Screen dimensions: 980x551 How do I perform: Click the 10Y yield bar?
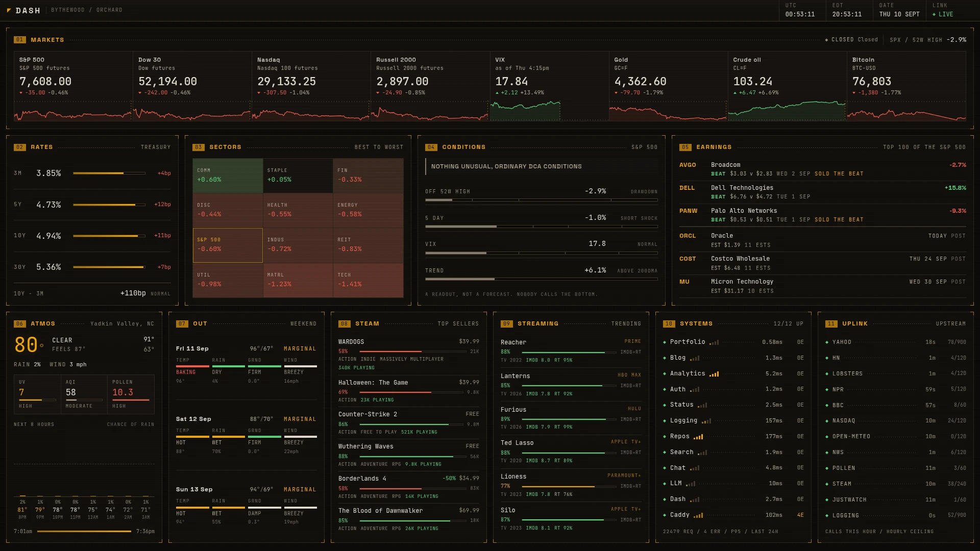point(109,236)
